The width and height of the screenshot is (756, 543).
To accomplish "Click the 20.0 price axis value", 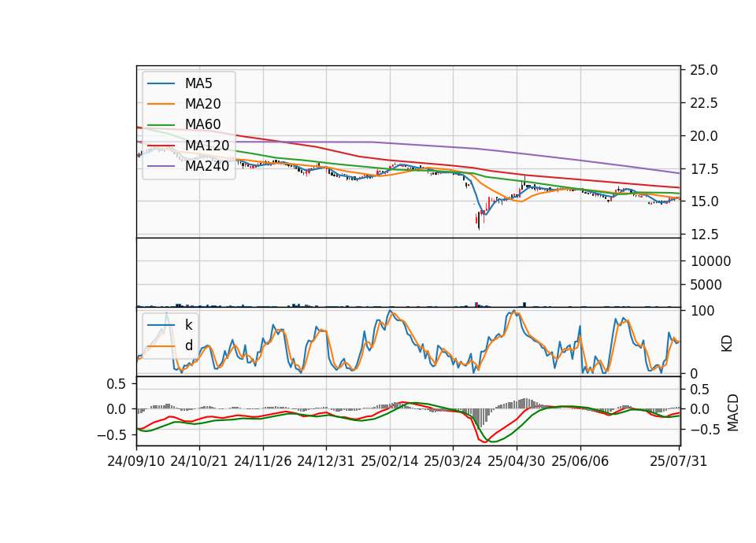I will 704,136.
